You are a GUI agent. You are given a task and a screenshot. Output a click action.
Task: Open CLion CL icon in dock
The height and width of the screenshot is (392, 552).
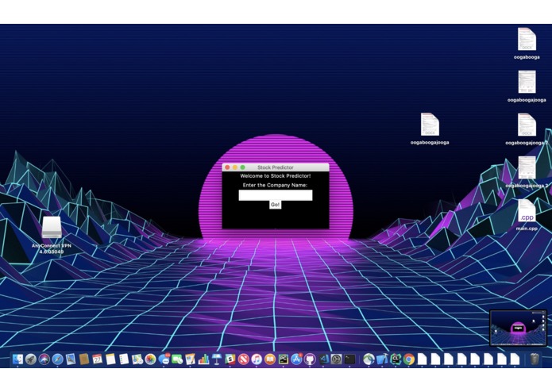(x=396, y=359)
